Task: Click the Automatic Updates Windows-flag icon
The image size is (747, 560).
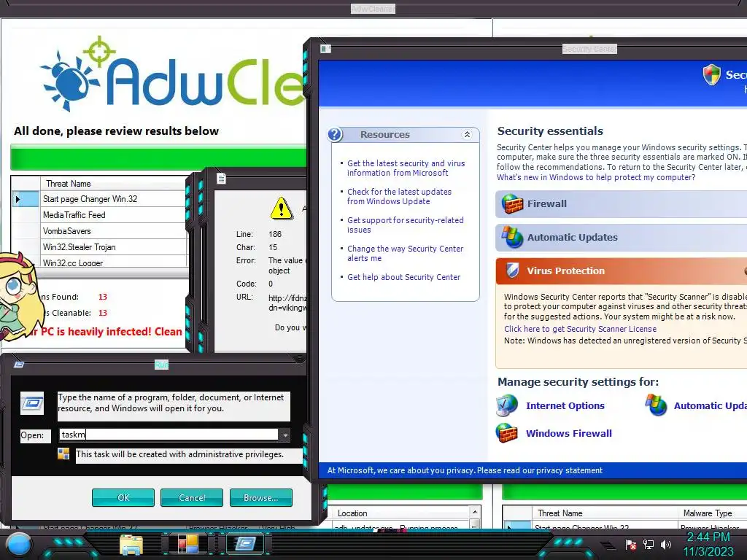Action: tap(512, 237)
